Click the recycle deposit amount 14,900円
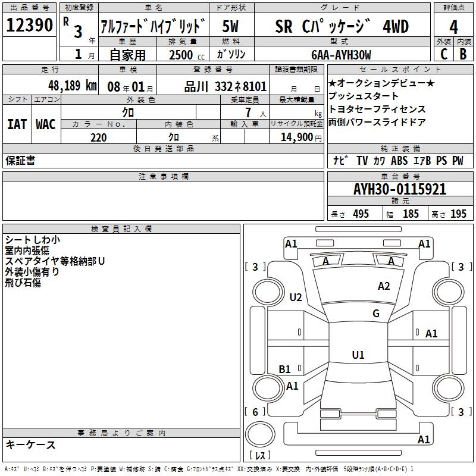This screenshot has height=476, width=476. (x=296, y=137)
